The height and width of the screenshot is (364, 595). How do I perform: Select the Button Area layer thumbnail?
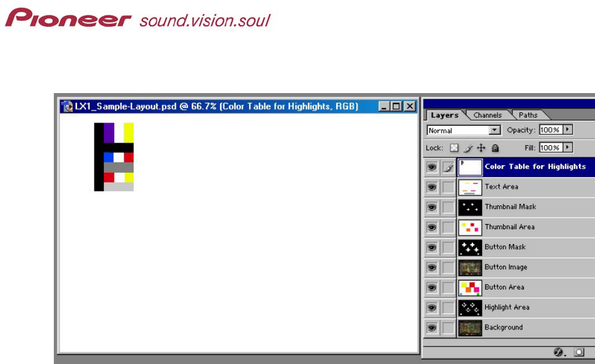click(470, 288)
